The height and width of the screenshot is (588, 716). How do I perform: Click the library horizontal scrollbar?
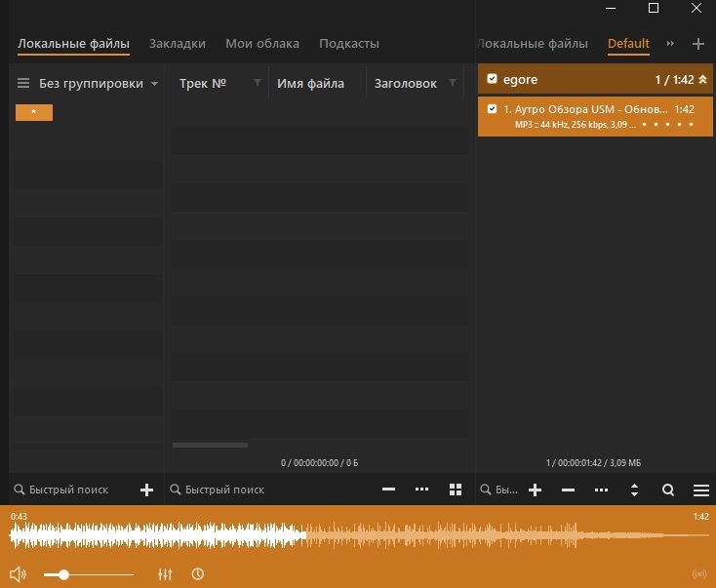click(x=210, y=445)
